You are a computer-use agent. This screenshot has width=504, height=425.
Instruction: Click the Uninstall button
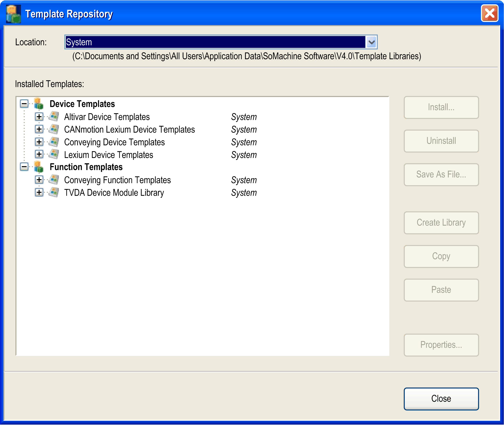tap(441, 141)
